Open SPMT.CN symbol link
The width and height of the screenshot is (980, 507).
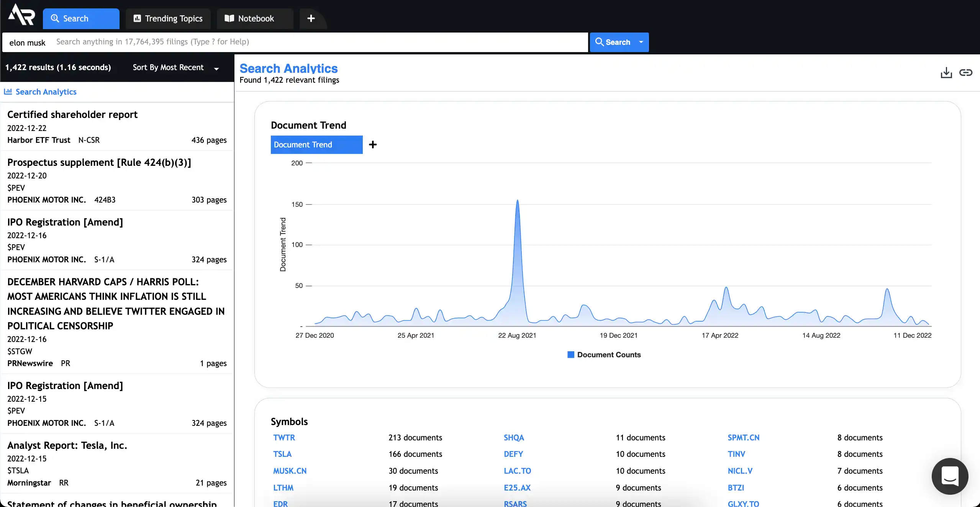pos(743,437)
